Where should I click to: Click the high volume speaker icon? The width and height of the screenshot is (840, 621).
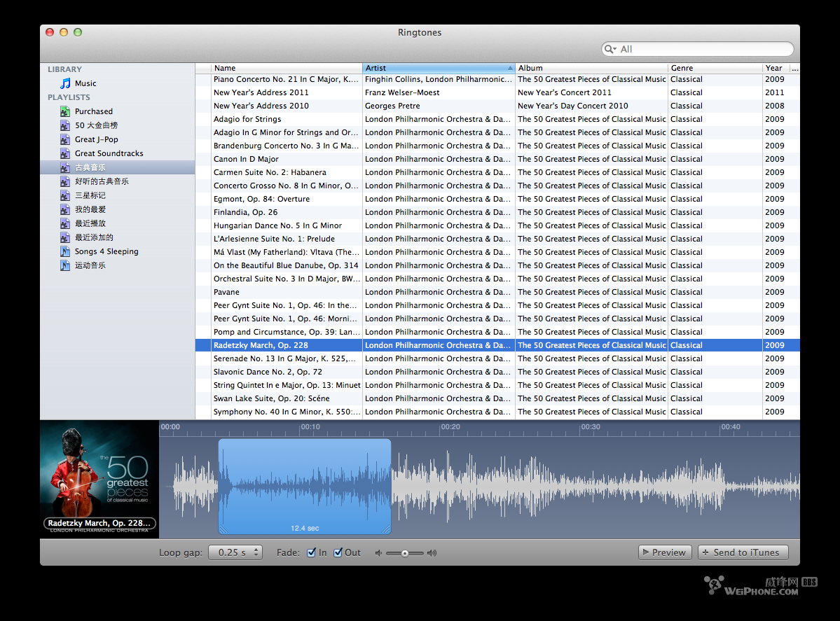point(432,553)
